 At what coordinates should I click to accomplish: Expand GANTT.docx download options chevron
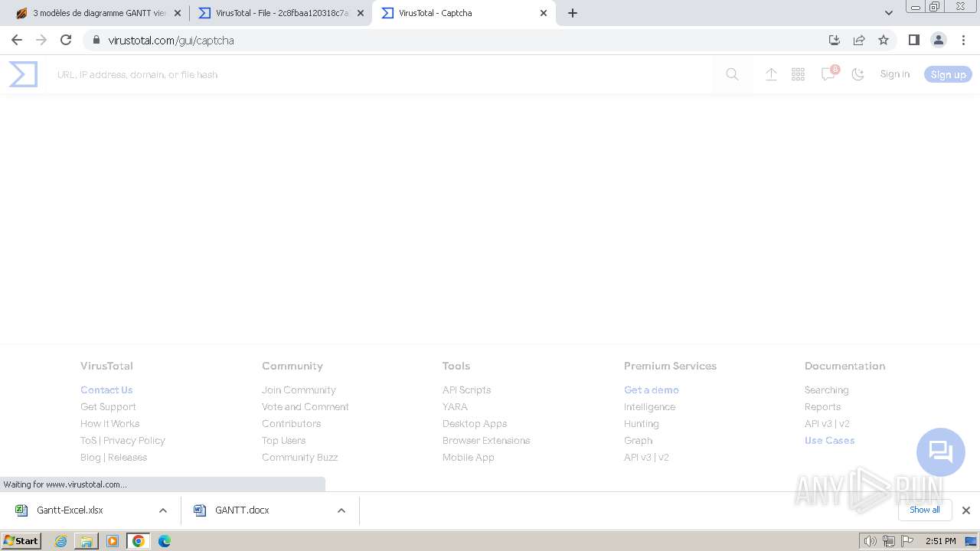[x=341, y=510]
